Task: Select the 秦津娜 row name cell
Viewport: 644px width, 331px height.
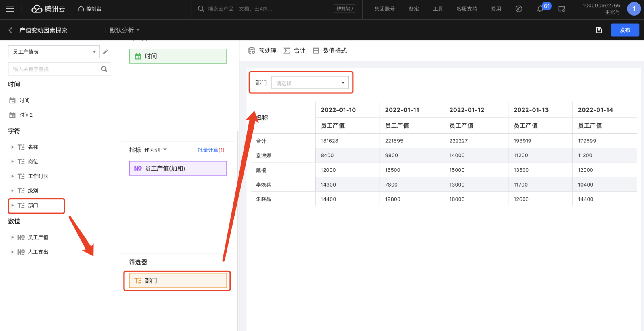Action: click(x=264, y=155)
